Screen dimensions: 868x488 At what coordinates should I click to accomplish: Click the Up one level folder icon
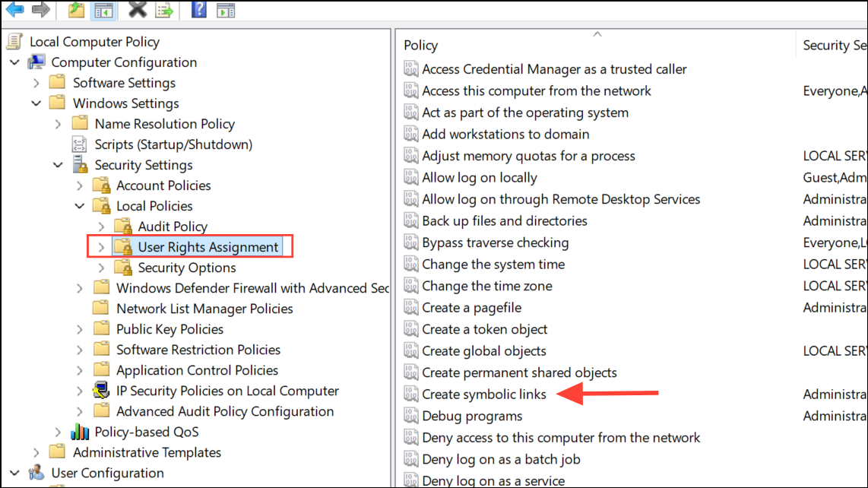click(76, 9)
